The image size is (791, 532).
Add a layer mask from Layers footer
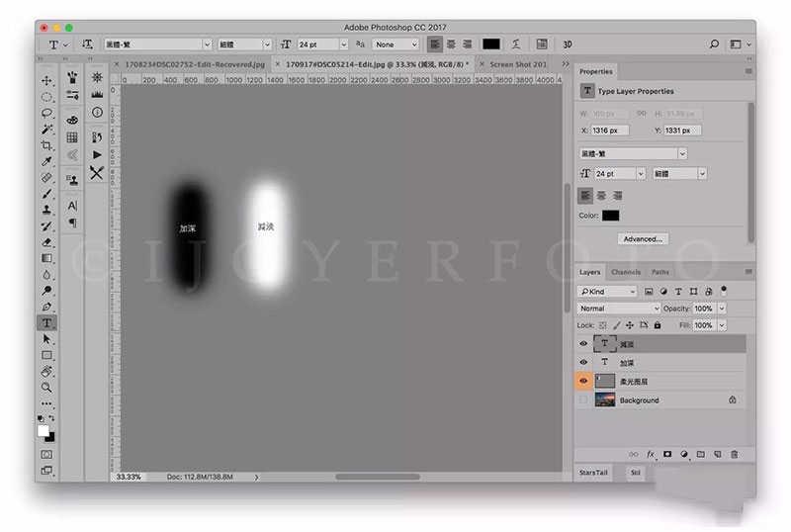pyautogui.click(x=667, y=454)
